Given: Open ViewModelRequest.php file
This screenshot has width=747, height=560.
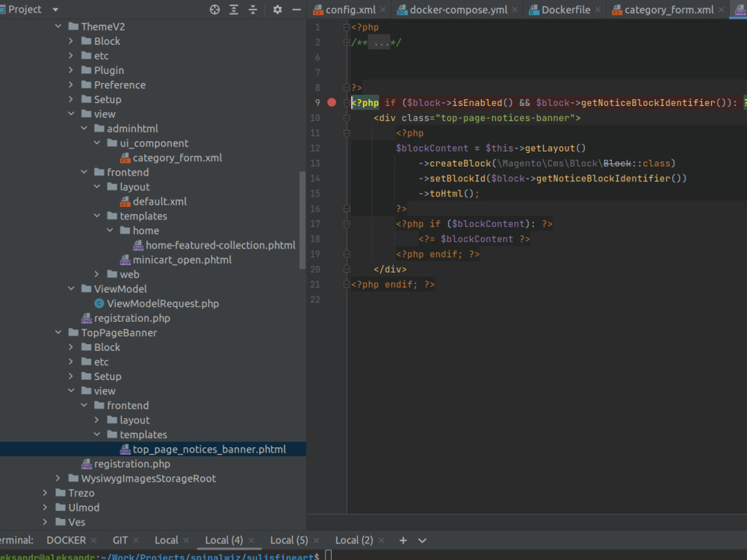Looking at the screenshot, I should (x=162, y=303).
